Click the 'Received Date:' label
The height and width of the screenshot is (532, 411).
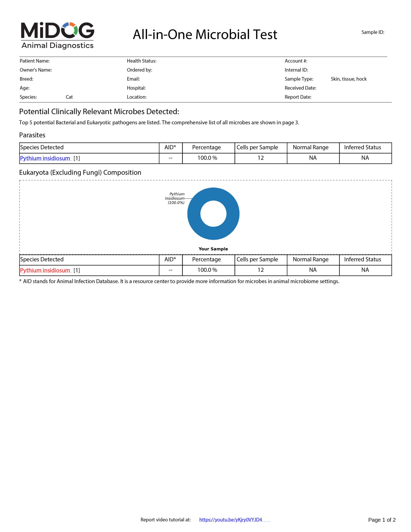point(300,88)
